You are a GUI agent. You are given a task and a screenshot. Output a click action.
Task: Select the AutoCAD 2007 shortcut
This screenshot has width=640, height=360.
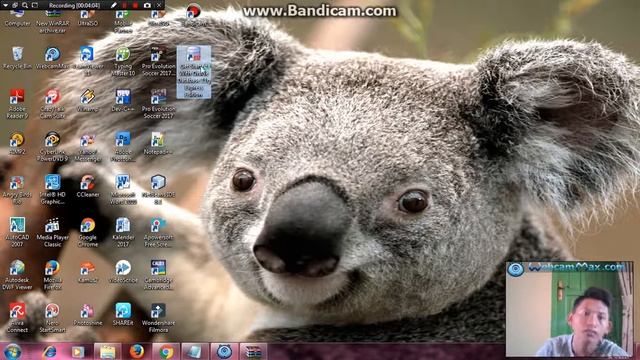(17, 232)
